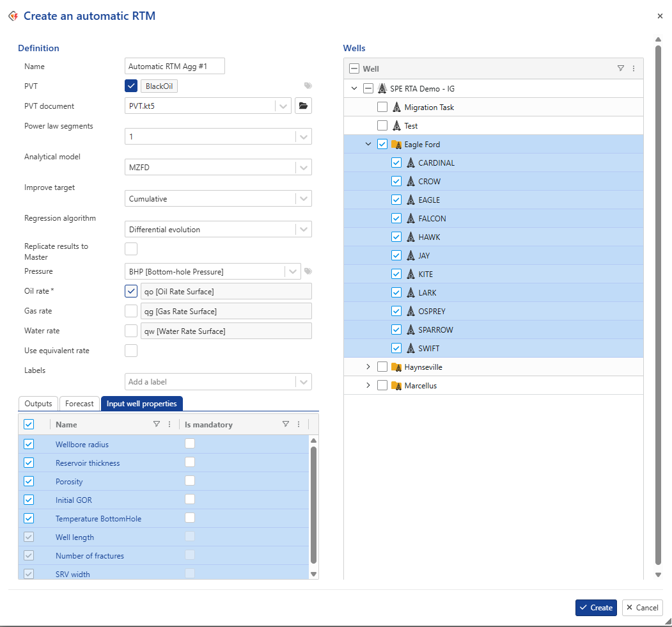This screenshot has height=627, width=672.
Task: Click the Name input field
Action: point(175,67)
